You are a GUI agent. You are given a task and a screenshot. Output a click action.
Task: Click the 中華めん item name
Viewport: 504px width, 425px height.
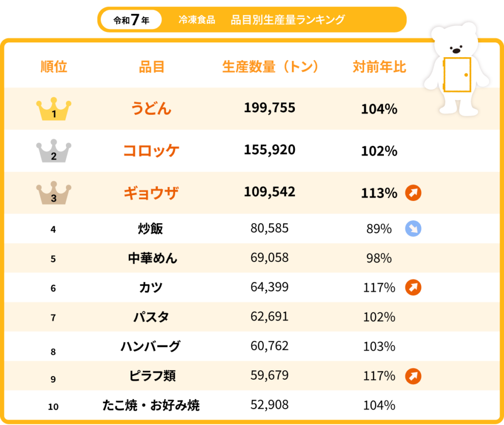coord(153,258)
